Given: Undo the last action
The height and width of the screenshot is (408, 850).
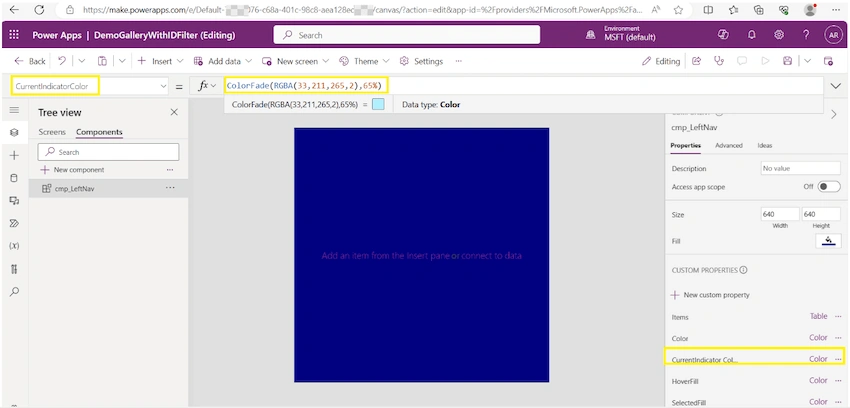Looking at the screenshot, I should [x=62, y=61].
